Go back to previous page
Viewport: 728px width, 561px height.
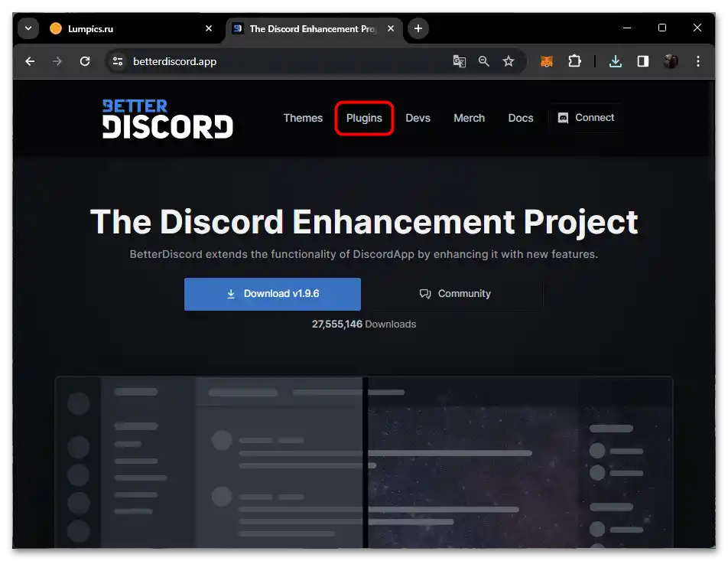click(x=30, y=61)
